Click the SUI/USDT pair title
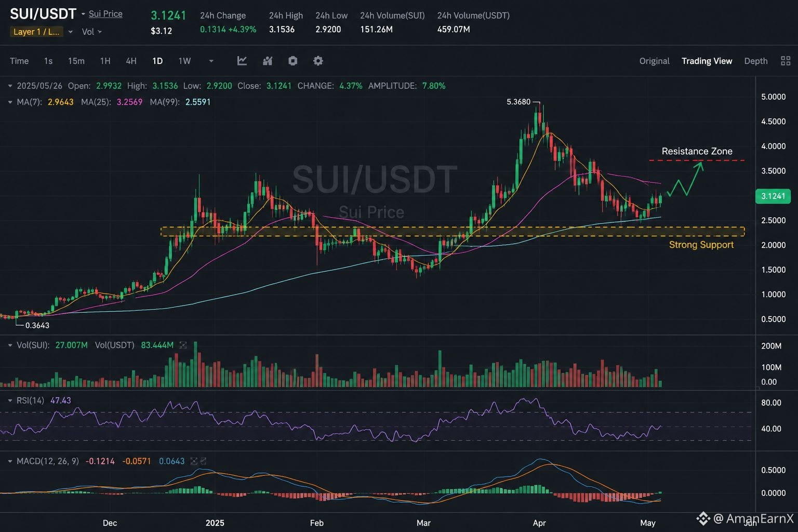This screenshot has width=798, height=532. [x=43, y=14]
